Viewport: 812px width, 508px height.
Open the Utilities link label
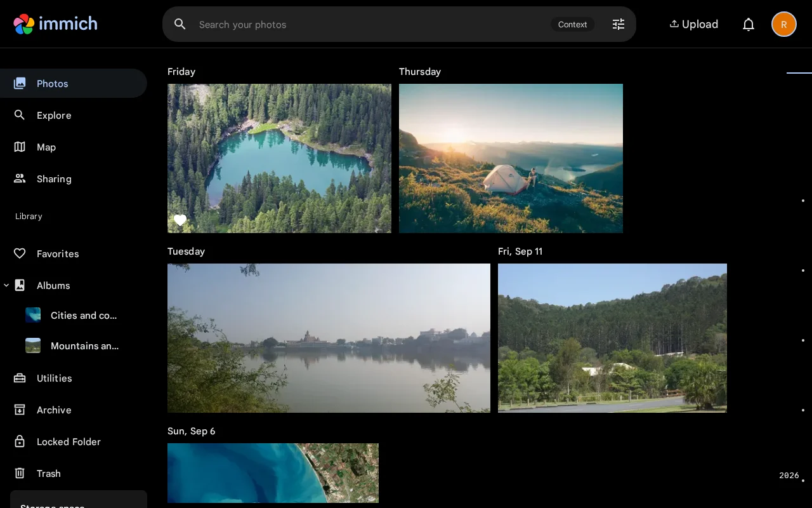(x=55, y=378)
